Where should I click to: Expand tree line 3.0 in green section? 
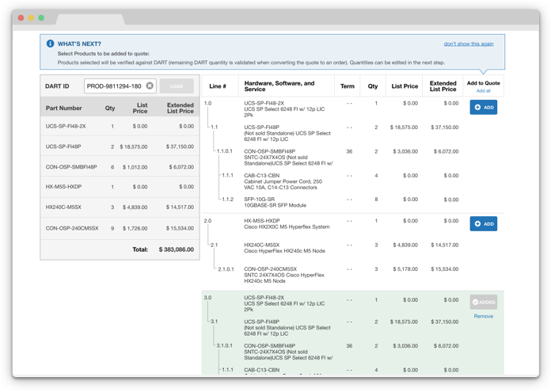207,298
